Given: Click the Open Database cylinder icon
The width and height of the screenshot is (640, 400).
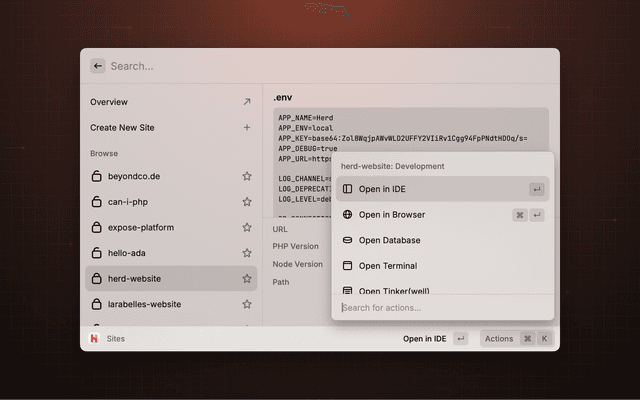Looking at the screenshot, I should pyautogui.click(x=347, y=240).
